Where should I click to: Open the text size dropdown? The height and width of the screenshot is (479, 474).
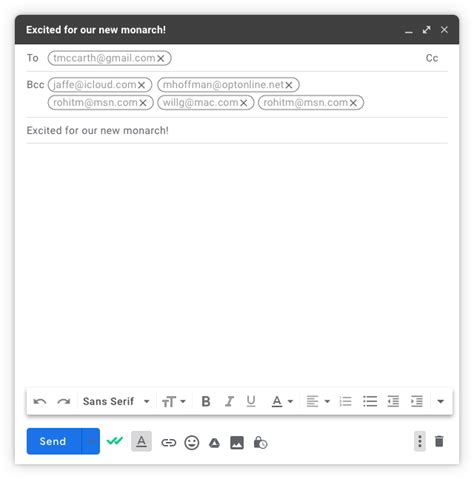tap(174, 401)
